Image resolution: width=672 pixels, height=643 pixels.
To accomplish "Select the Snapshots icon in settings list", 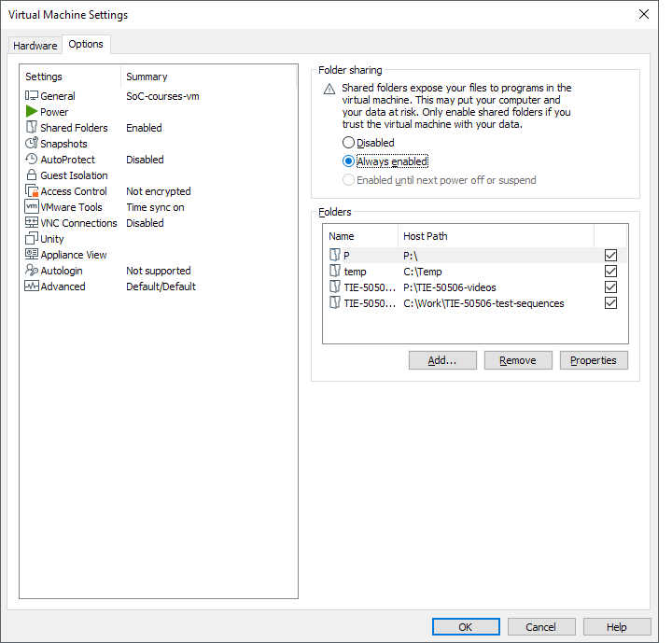I will coord(32,144).
